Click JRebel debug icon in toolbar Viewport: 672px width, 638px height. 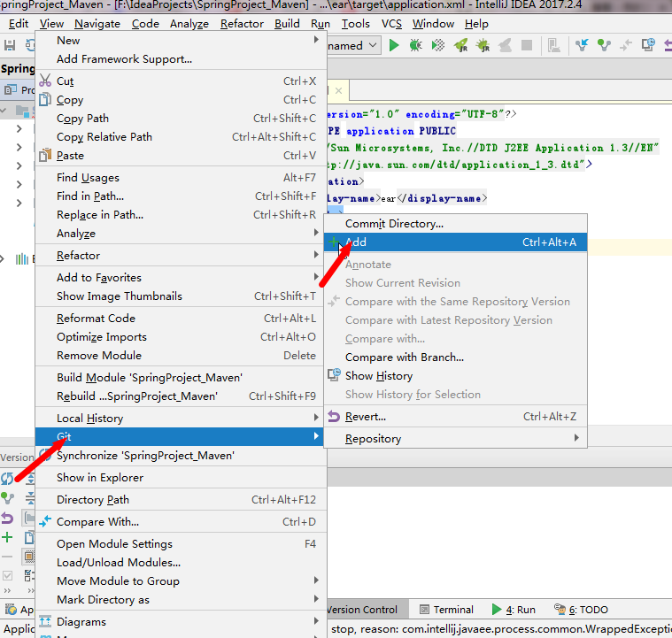483,45
